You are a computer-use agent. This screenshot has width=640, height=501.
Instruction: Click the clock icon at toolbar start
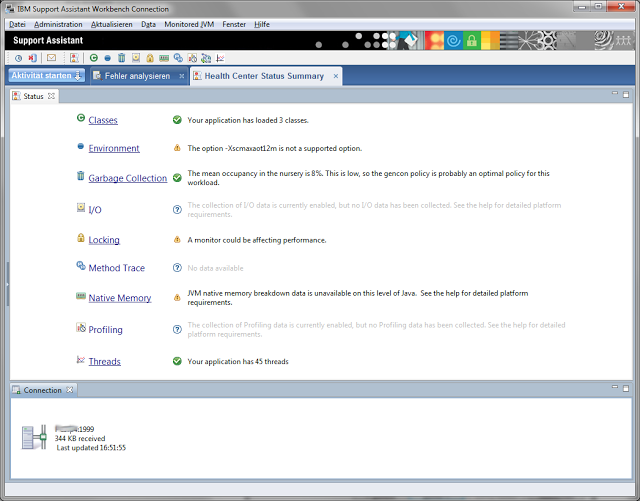(x=18, y=58)
